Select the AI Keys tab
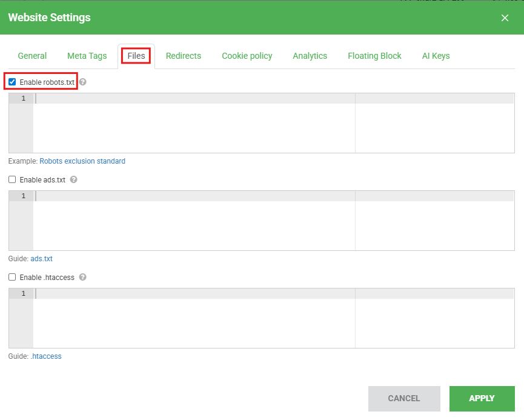The height and width of the screenshot is (420, 524). pyautogui.click(x=436, y=56)
